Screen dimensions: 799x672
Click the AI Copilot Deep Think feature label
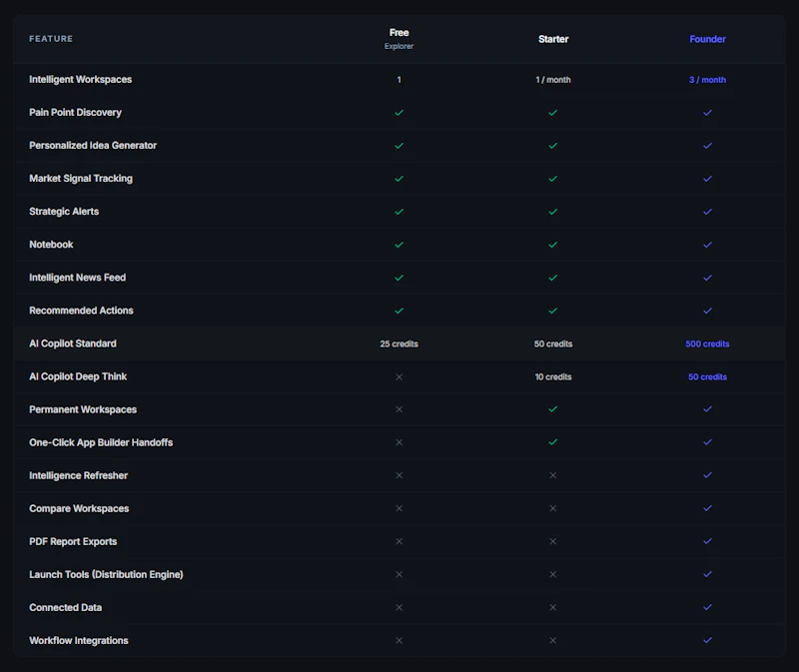78,376
